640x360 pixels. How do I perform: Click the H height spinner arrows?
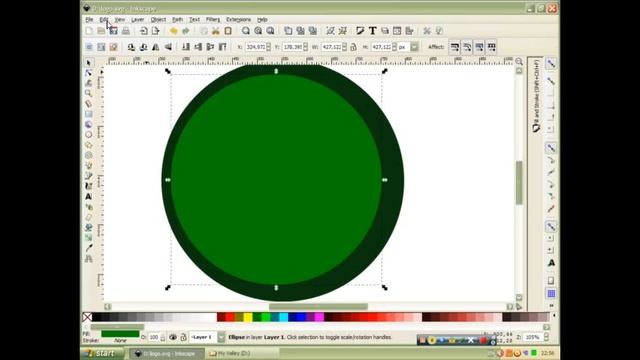[394, 47]
